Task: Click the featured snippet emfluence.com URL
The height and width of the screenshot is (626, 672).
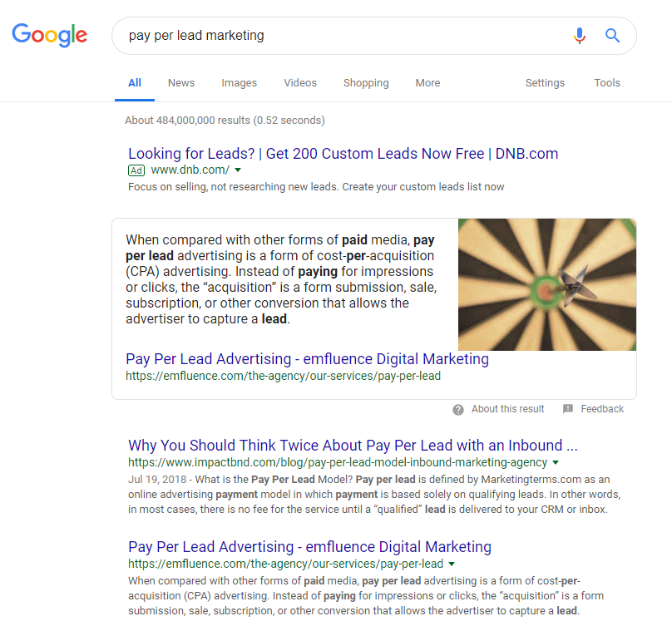Action: 283,376
